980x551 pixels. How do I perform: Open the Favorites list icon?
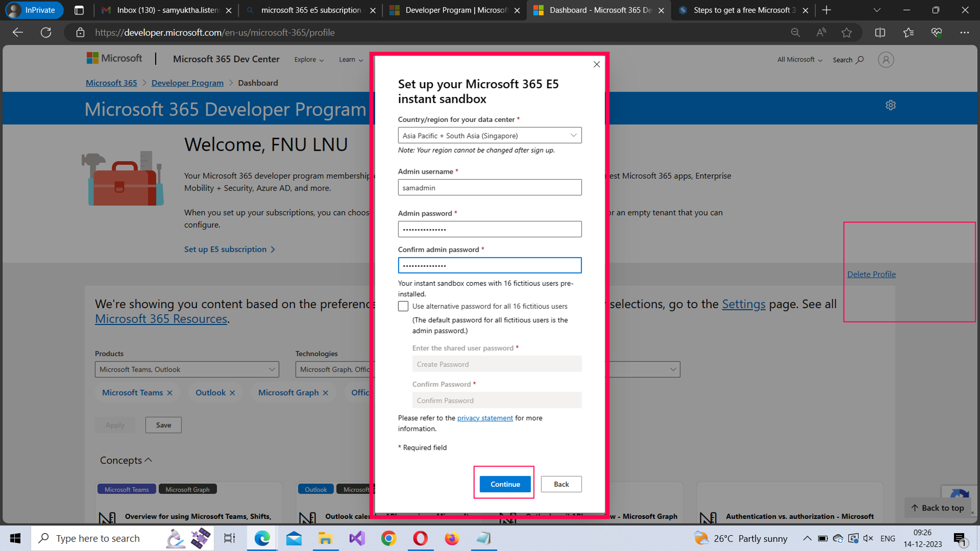pyautogui.click(x=908, y=33)
